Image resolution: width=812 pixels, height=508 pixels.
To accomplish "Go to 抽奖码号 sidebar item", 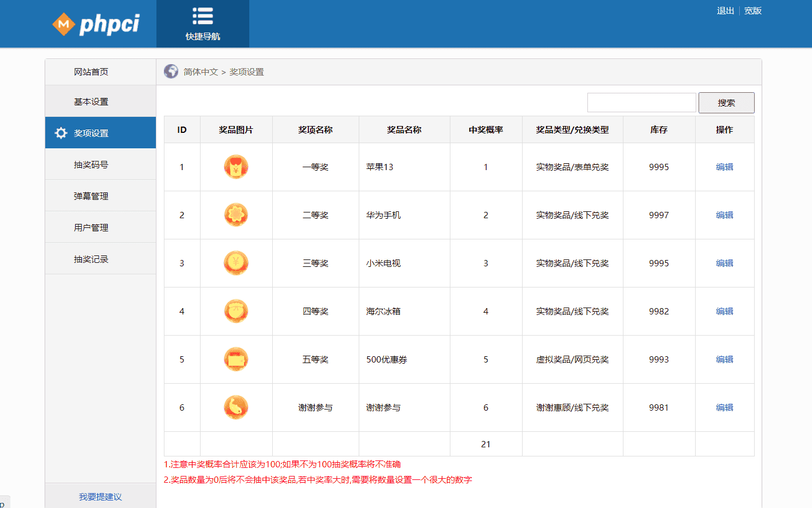I will [x=91, y=164].
